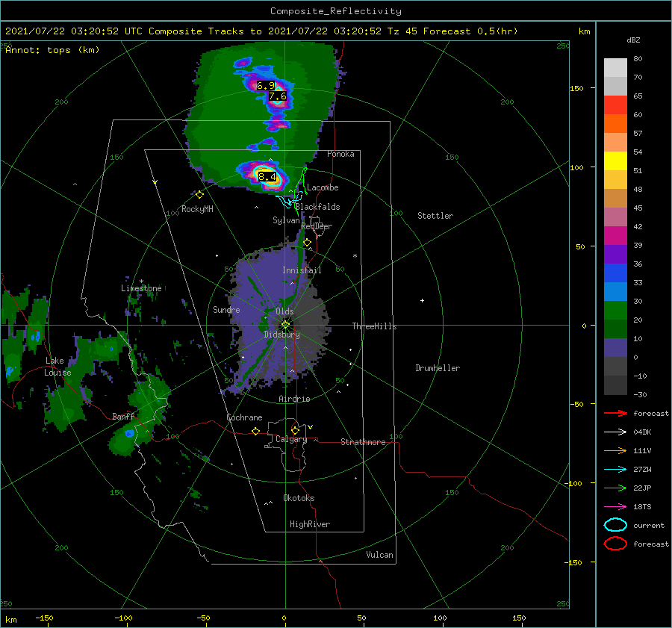Click the RedDeer city label
672x628 pixels.
point(317,226)
